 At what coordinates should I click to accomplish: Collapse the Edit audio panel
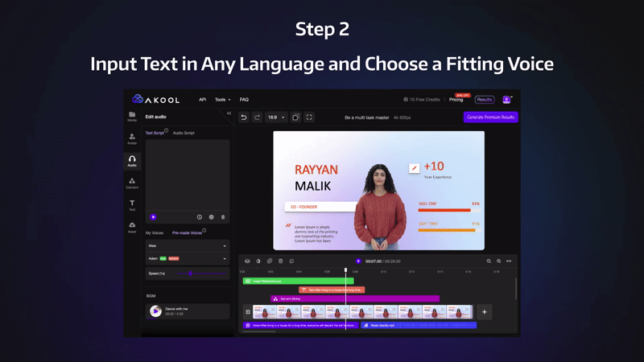(229, 113)
